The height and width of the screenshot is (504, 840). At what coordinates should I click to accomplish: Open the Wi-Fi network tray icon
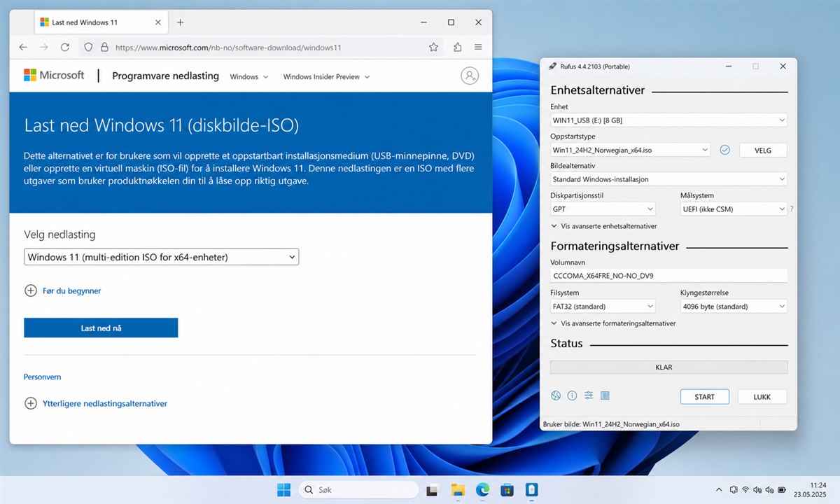point(746,489)
